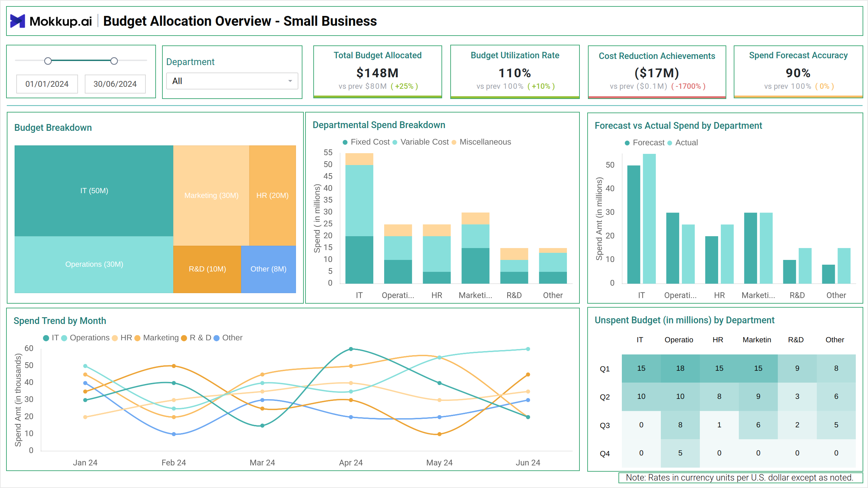Select the Cost Reduction Achievements card
868x488 pixels.
pos(657,72)
